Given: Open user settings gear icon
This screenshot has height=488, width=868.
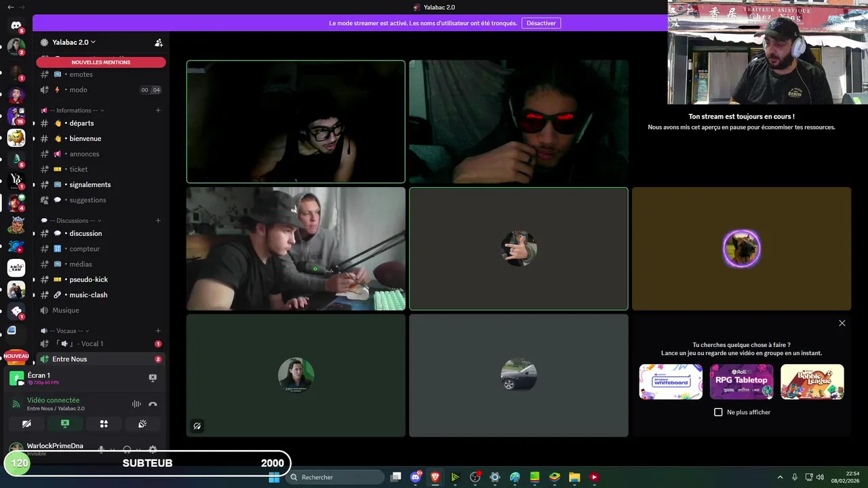Looking at the screenshot, I should click(x=153, y=449).
